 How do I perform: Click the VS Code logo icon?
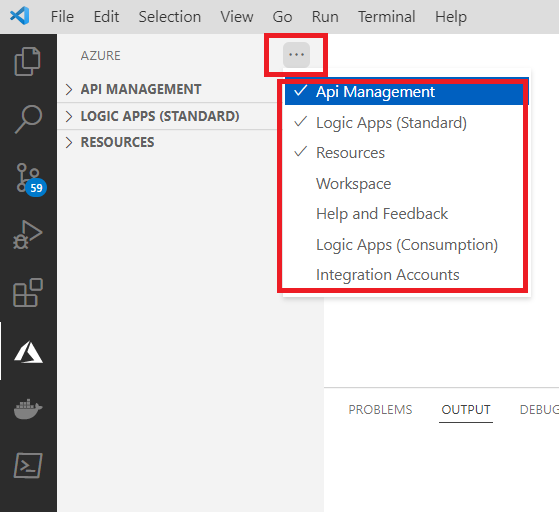20,16
